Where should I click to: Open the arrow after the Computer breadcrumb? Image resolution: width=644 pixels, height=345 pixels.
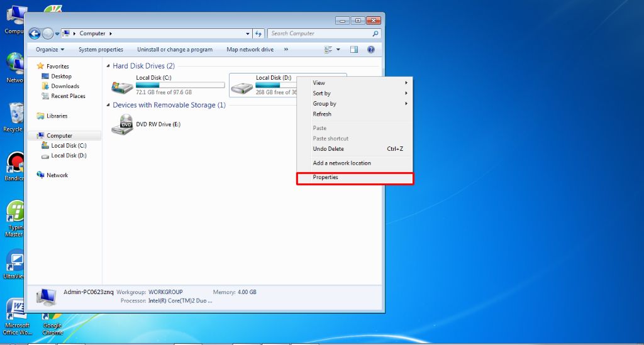click(111, 34)
